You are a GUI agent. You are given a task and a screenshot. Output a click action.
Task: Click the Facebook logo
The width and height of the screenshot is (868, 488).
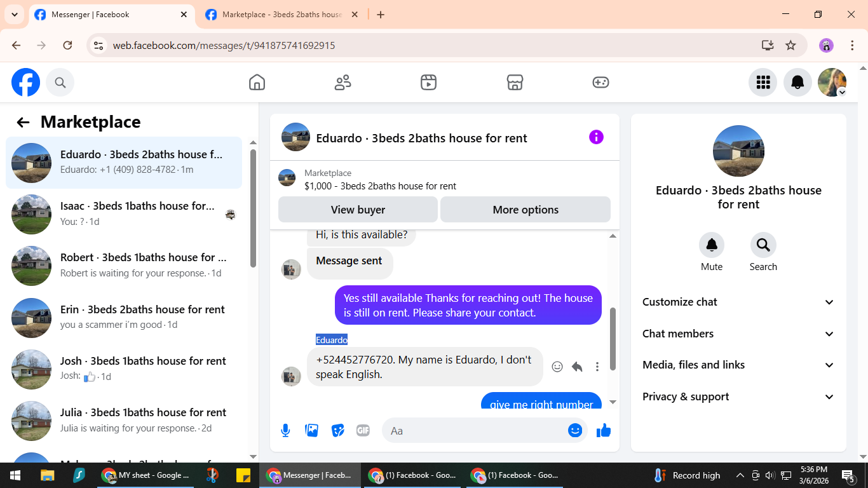point(26,83)
